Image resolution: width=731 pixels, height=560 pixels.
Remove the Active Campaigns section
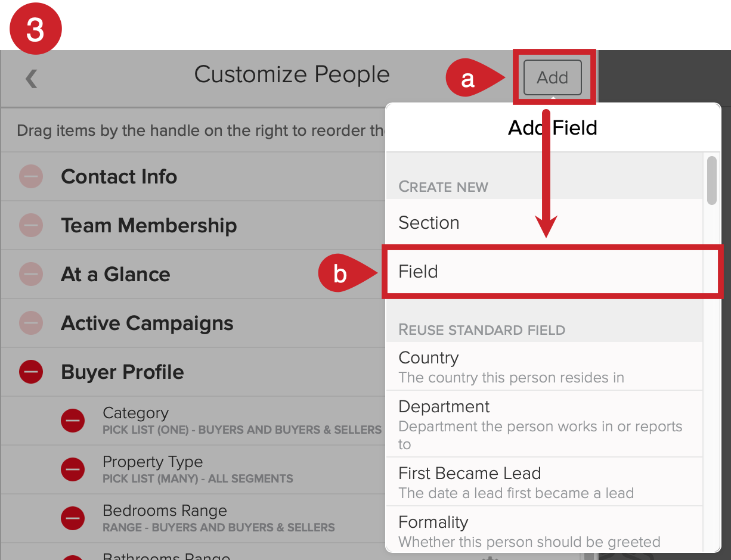coord(31,323)
